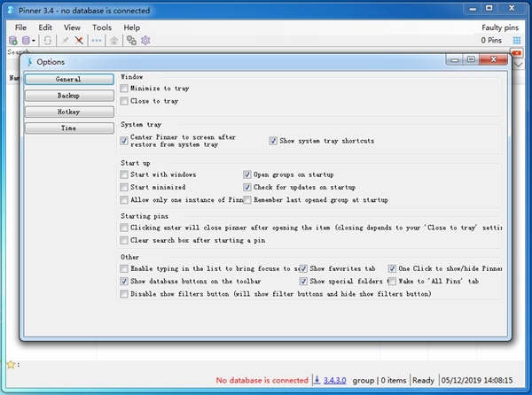
Task: Click the home icon in toolbar
Action: pos(114,41)
